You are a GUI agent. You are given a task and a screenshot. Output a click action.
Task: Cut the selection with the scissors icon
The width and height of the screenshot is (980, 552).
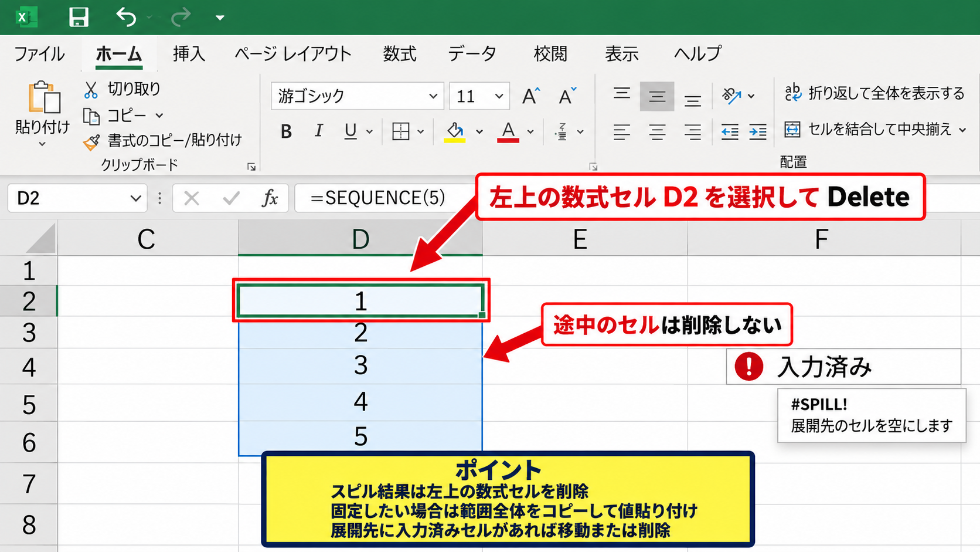click(91, 90)
